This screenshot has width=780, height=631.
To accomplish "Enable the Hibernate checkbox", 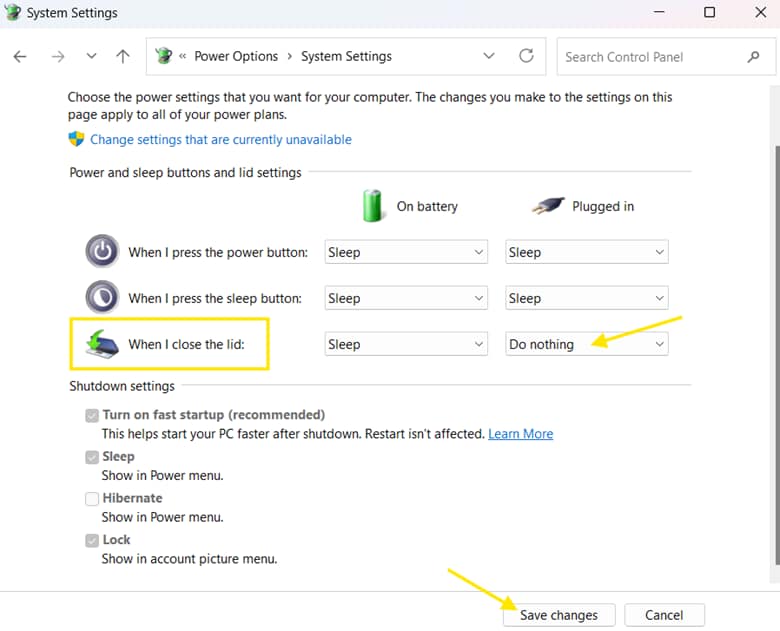I will coord(92,499).
